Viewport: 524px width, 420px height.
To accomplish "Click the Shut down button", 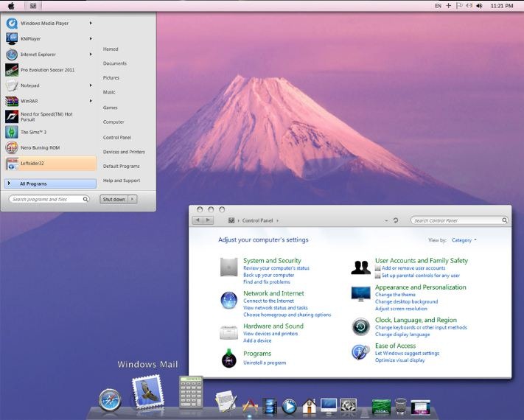I will coord(114,199).
